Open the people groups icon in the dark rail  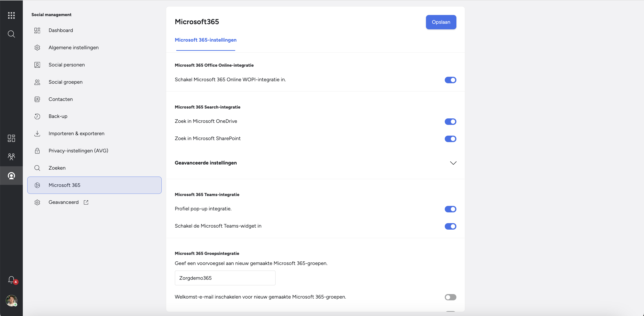[11, 157]
